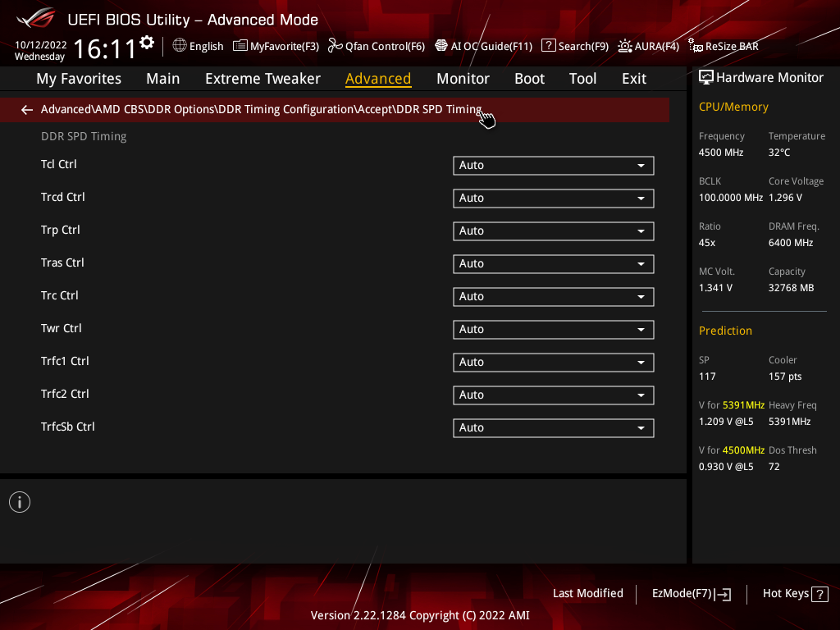Select the Twr Ctrl label
Image resolution: width=840 pixels, height=630 pixels.
pyautogui.click(x=61, y=328)
